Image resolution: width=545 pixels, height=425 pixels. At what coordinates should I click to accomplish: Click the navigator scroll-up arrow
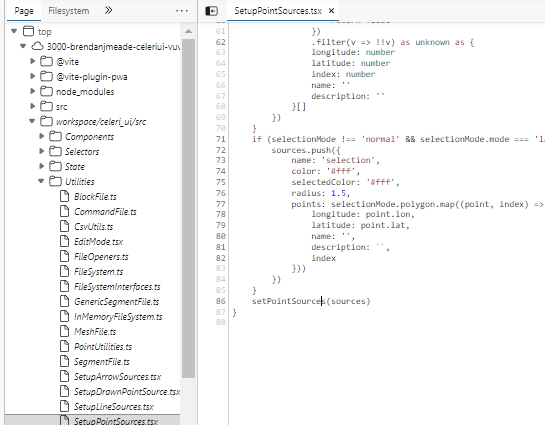(x=188, y=31)
